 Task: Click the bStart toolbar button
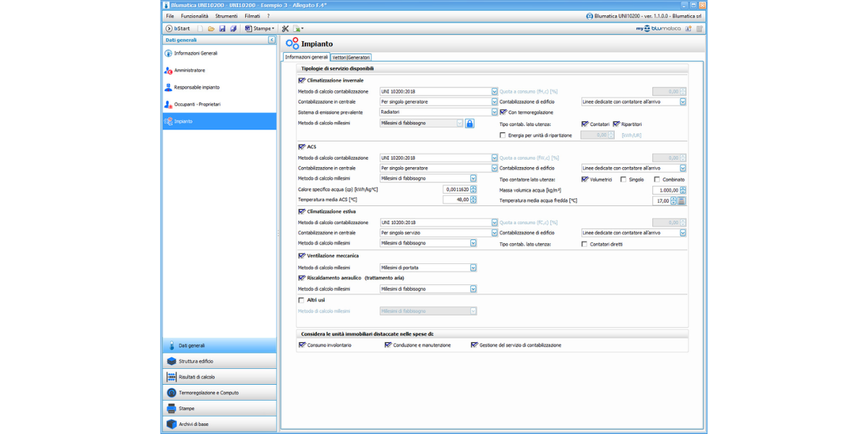(x=178, y=29)
